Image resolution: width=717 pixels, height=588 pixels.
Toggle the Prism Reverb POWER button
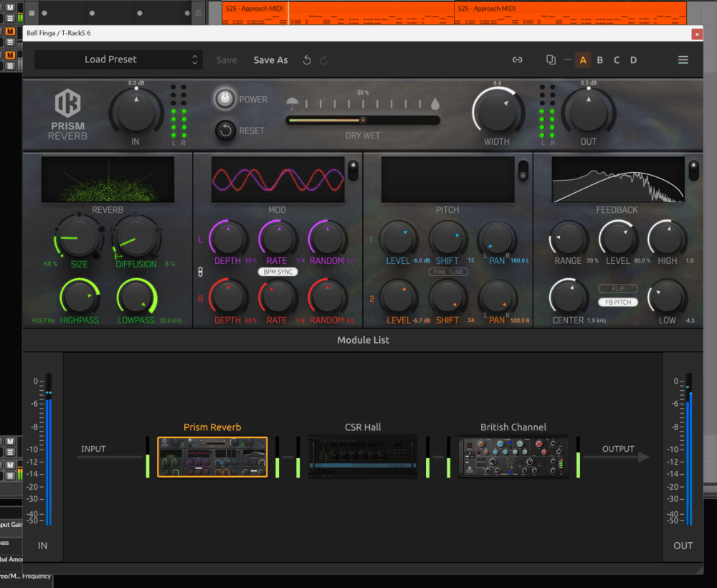click(x=224, y=99)
